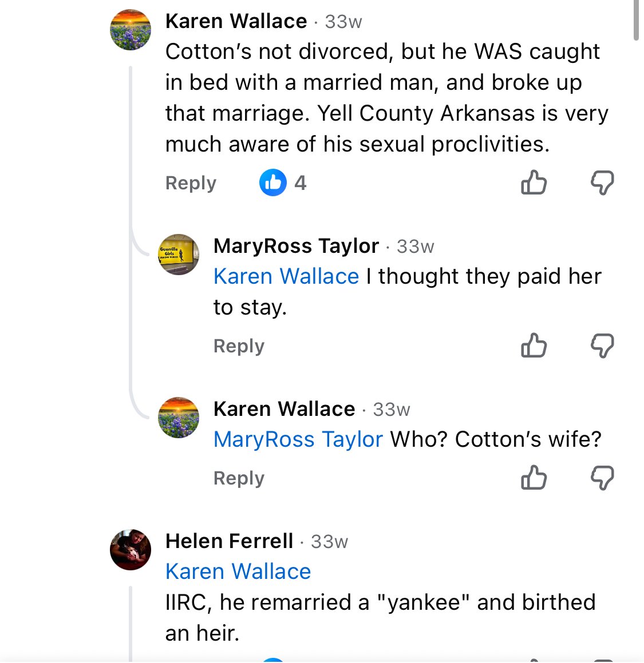The image size is (644, 663).
Task: Open Karen Wallace mention in Helen Ferrell's comment
Action: pyautogui.click(x=238, y=571)
